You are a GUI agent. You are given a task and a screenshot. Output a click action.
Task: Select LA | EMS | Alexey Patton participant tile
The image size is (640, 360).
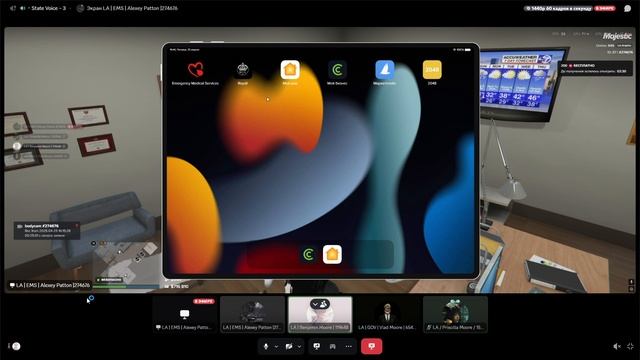click(252, 314)
